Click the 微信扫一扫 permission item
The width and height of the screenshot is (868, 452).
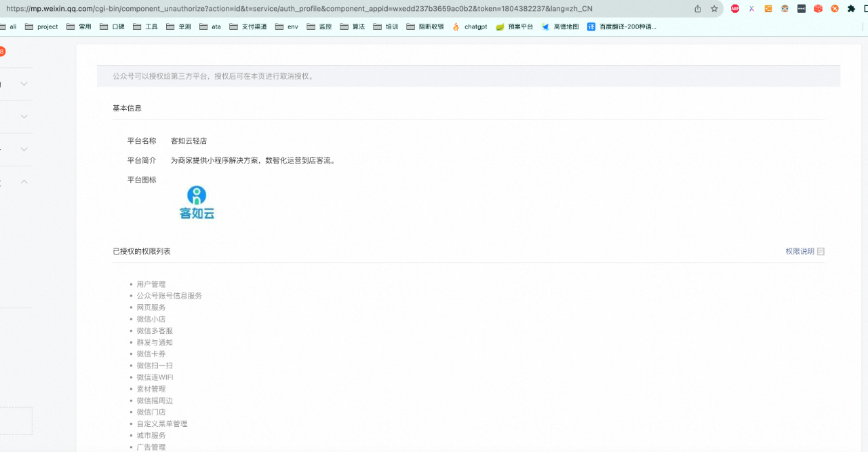point(155,366)
